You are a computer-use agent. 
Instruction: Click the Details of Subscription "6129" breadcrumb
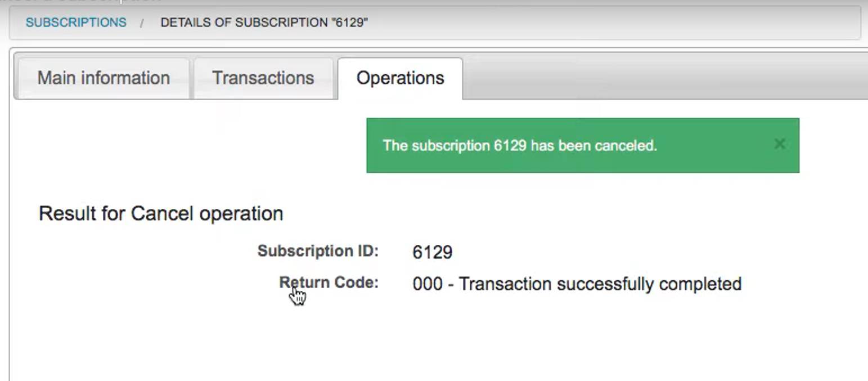coord(264,23)
